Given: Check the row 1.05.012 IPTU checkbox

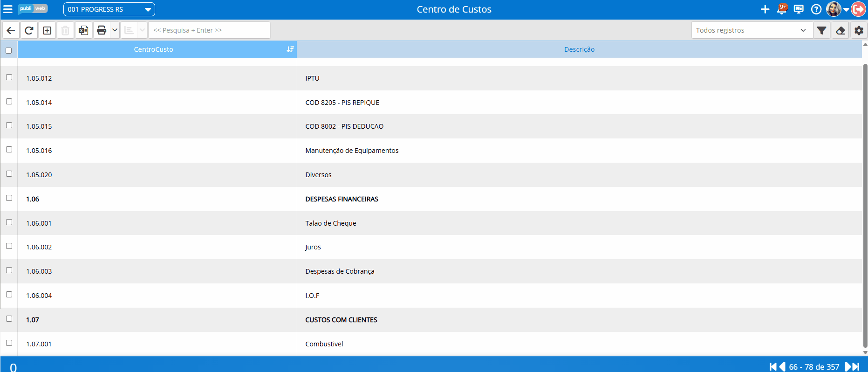Looking at the screenshot, I should click(x=9, y=77).
